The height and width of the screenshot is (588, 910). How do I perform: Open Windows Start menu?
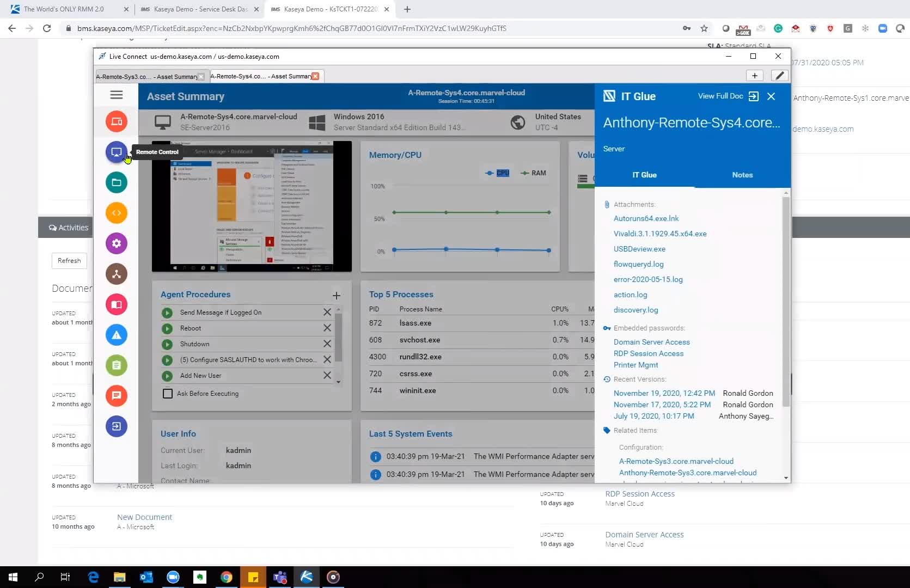click(13, 577)
